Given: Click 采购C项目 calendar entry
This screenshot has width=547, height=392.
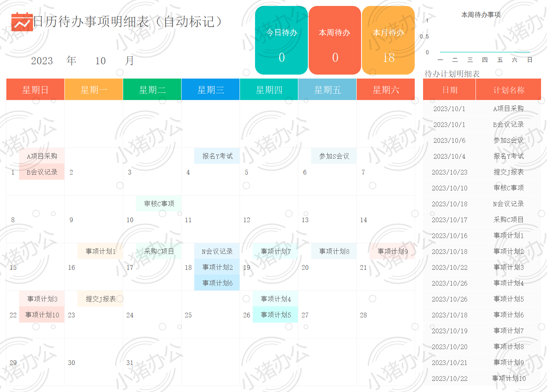Looking at the screenshot, I should click(x=159, y=251).
